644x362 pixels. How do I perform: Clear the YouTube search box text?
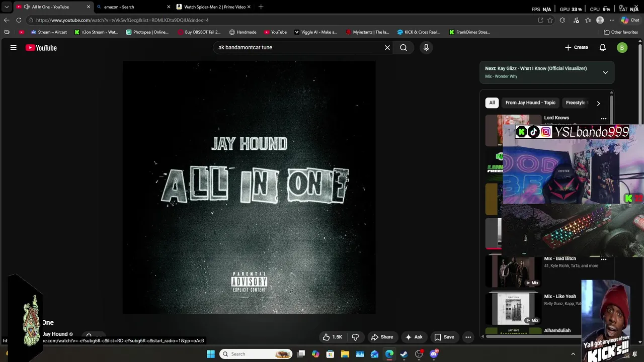coord(387,48)
